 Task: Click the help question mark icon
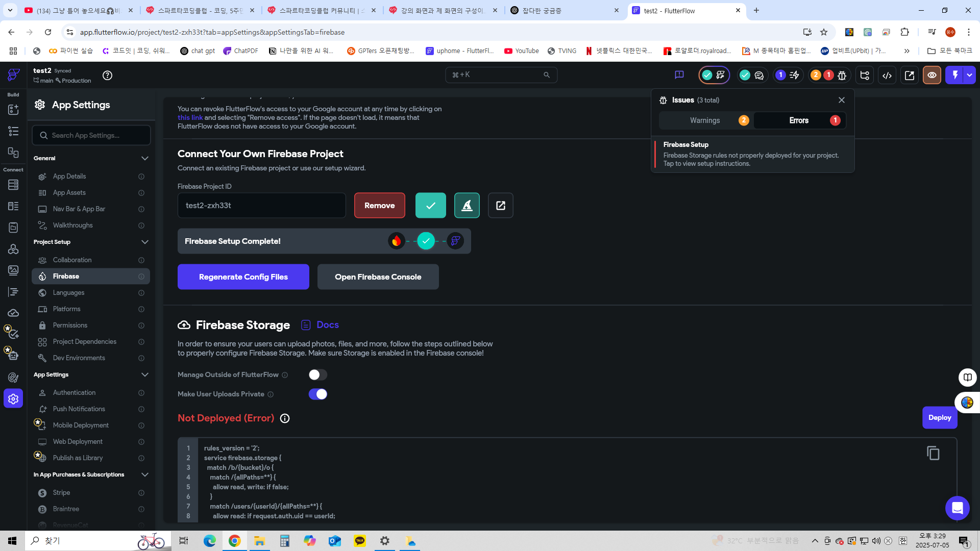click(107, 76)
